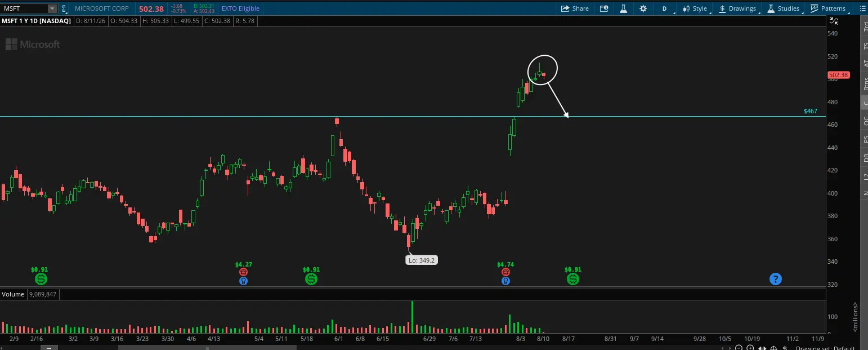Click the $0.91 dividend marker near 8/17

click(572, 278)
